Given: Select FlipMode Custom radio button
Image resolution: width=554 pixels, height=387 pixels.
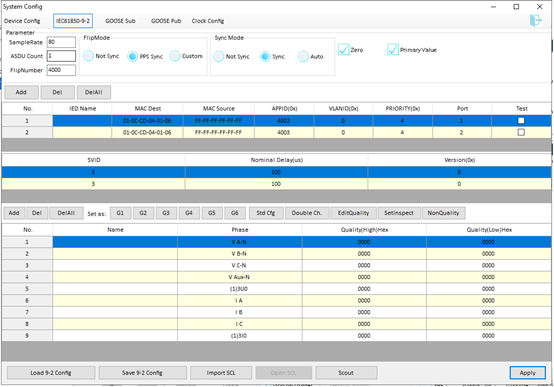Looking at the screenshot, I should 175,56.
